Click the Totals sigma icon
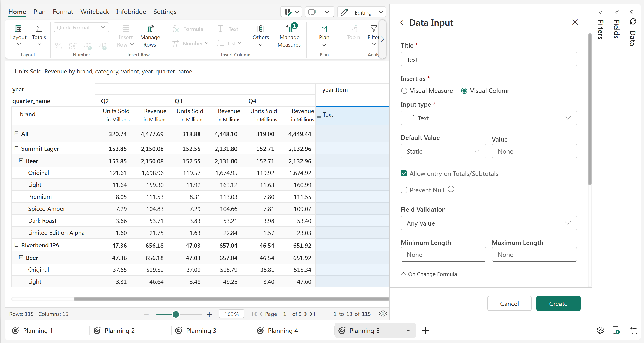This screenshot has width=644, height=343. (39, 29)
